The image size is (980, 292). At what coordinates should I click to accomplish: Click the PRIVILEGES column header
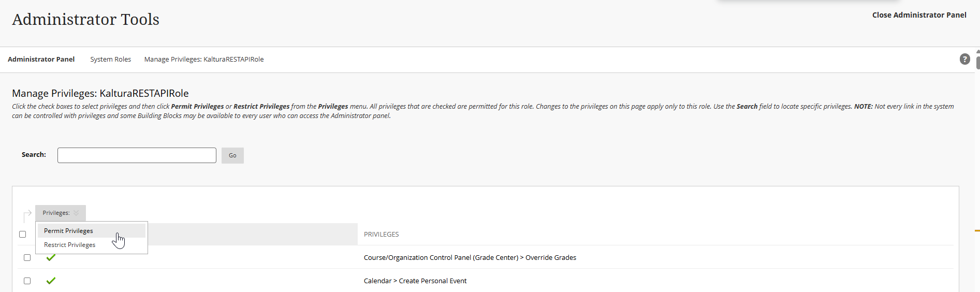point(381,235)
